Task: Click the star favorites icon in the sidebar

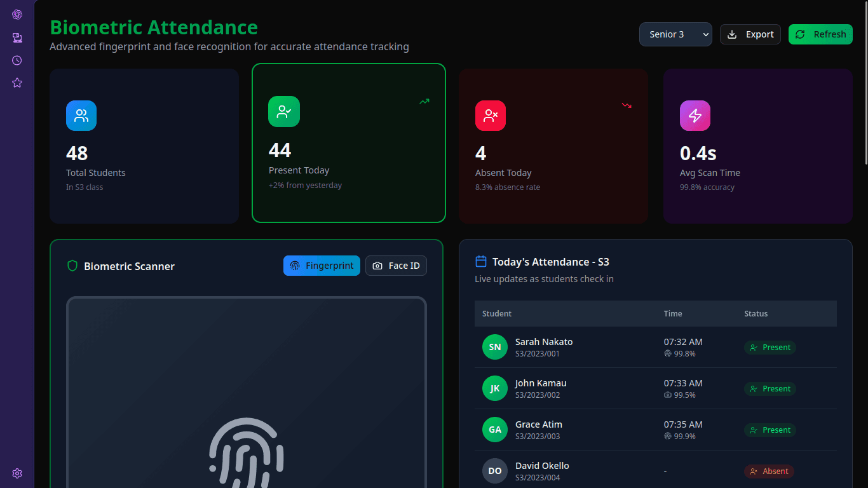Action: 17,83
